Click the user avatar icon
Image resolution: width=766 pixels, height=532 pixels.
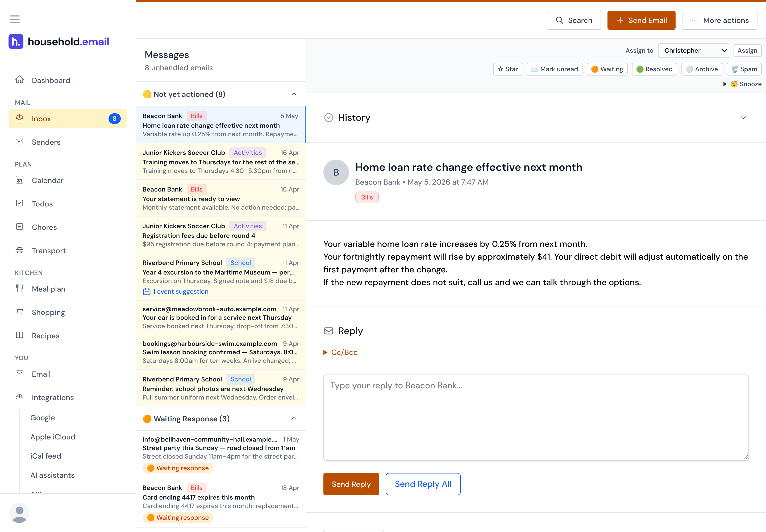point(19,513)
